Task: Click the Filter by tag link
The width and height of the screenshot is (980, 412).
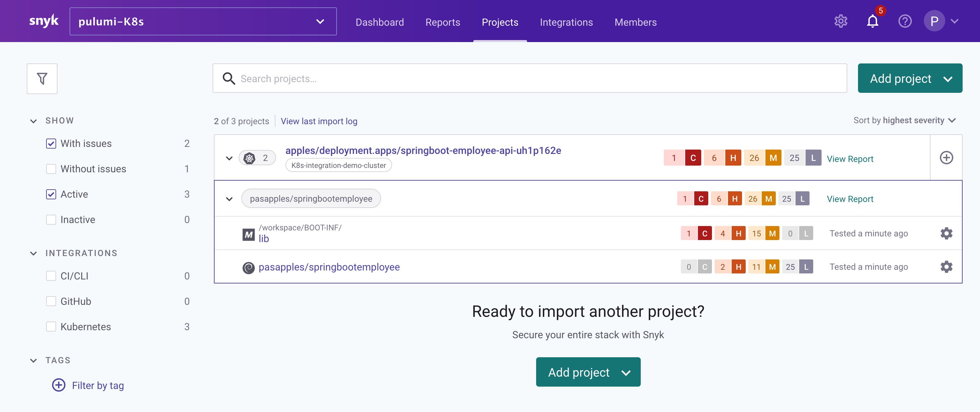Action: [98, 385]
